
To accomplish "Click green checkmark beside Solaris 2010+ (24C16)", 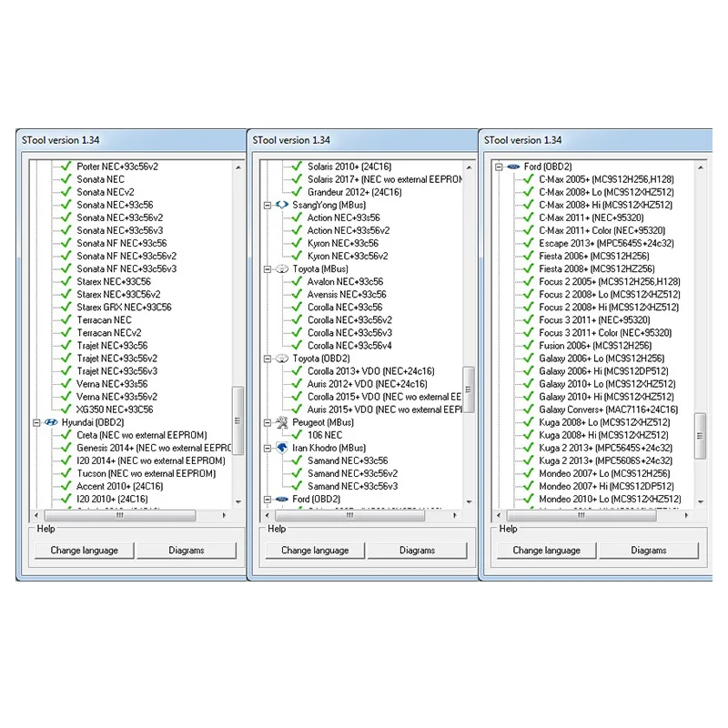I will (298, 167).
